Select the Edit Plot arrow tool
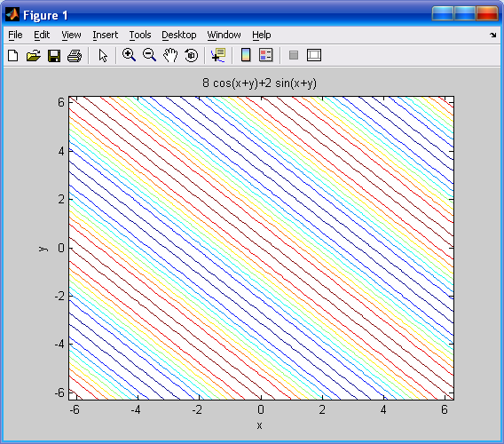504x444 pixels. click(103, 56)
